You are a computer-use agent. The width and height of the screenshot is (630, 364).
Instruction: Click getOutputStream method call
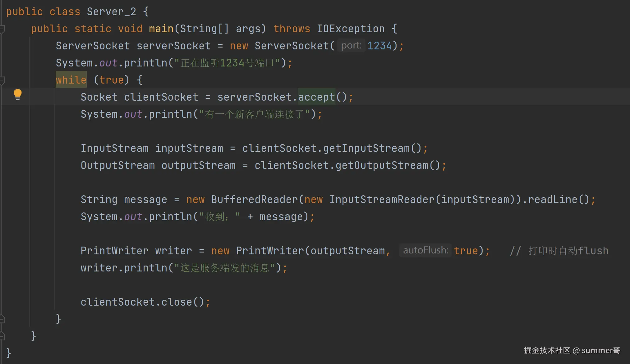point(382,165)
